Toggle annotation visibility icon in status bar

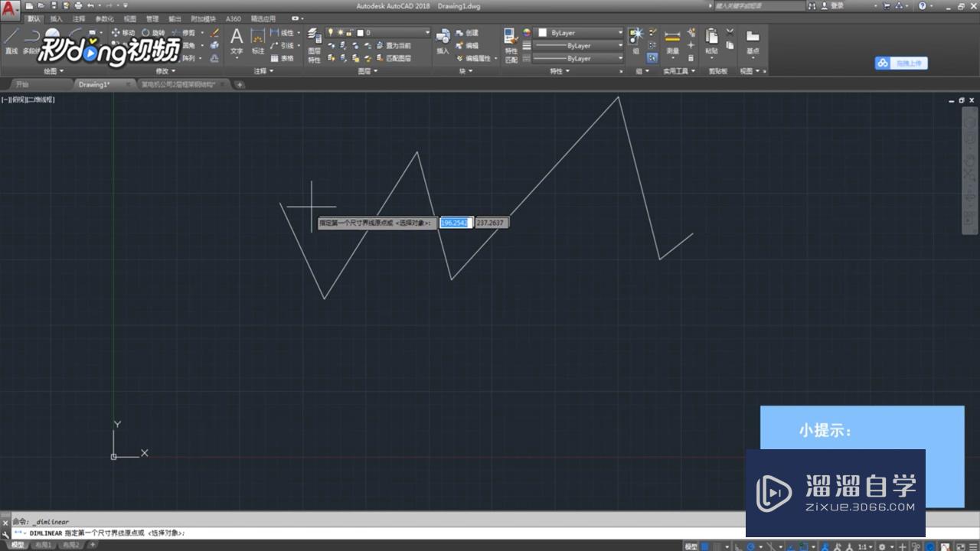click(x=825, y=546)
